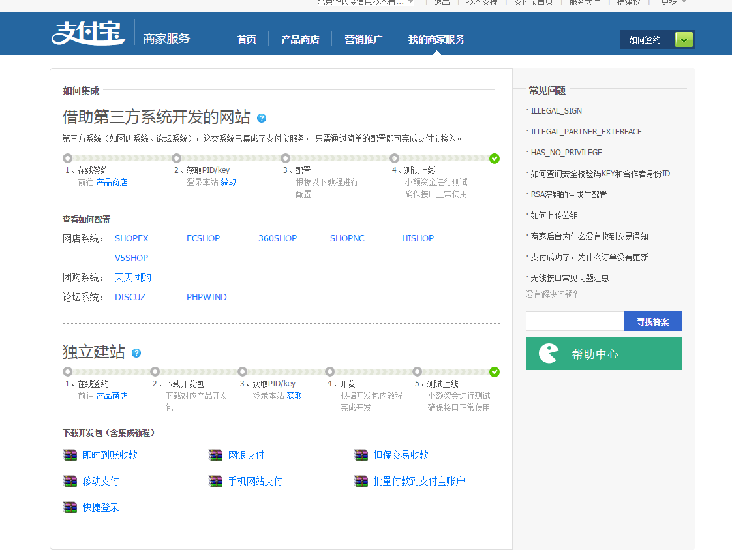Viewport: 732px width, 560px height.
Task: Open DISCUZ forum system link
Action: (130, 297)
